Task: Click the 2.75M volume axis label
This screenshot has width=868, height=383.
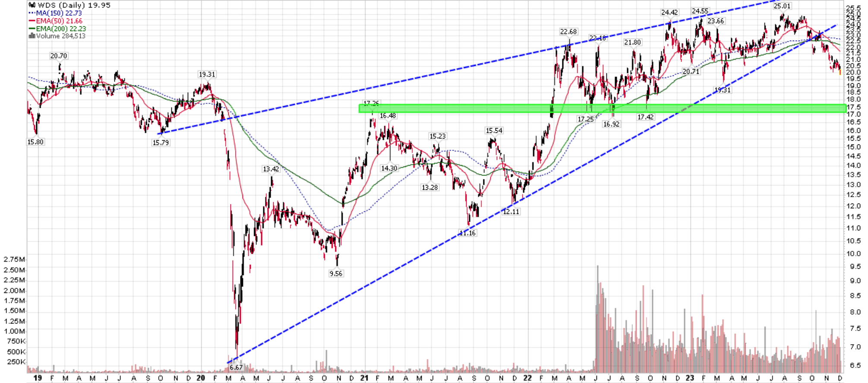Action: tap(14, 260)
